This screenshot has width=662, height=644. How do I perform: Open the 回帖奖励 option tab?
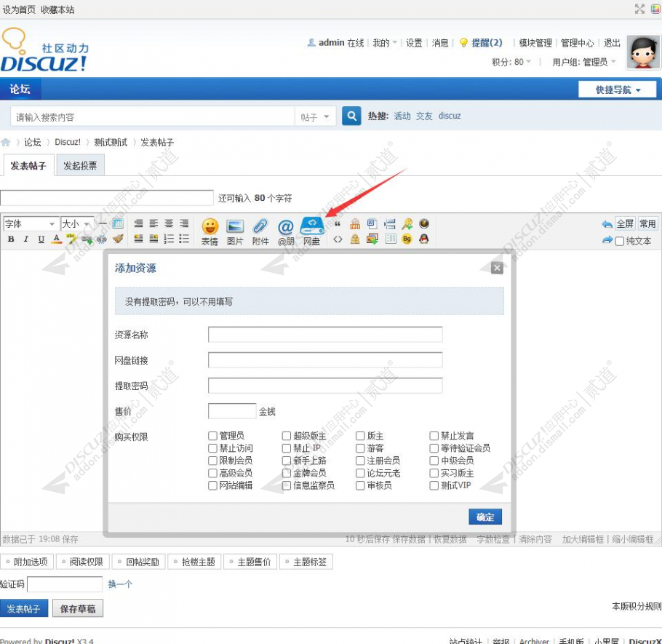click(138, 562)
